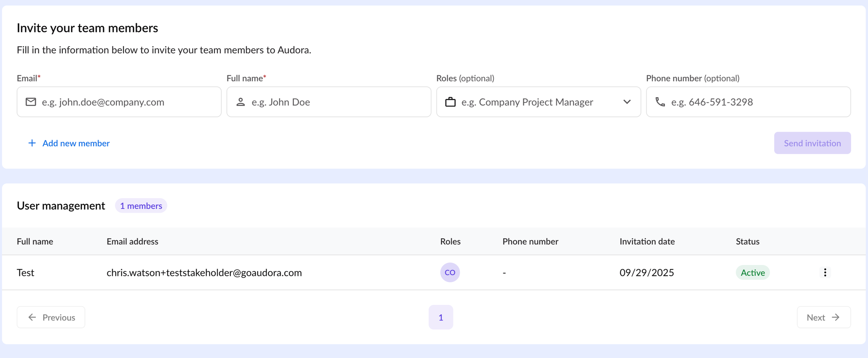868x358 pixels.
Task: Click the person icon in Full name field
Action: pos(241,102)
